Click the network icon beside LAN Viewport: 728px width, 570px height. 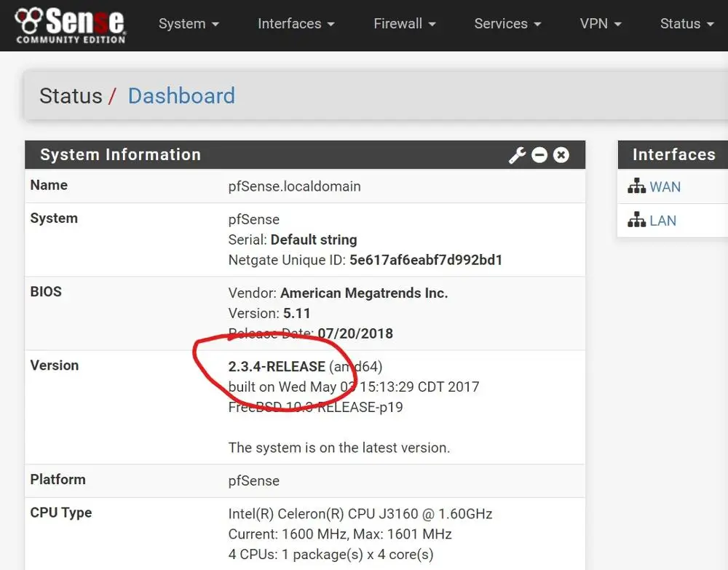636,220
